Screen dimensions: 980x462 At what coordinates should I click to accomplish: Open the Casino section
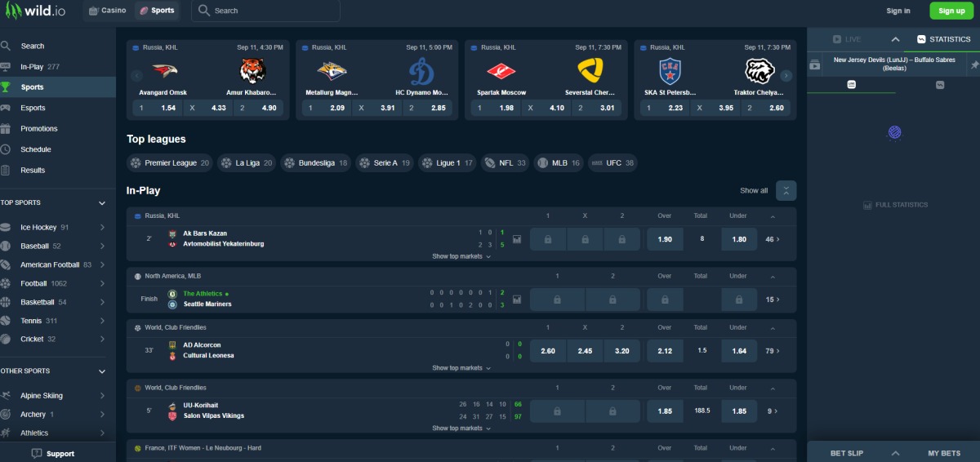pos(107,11)
